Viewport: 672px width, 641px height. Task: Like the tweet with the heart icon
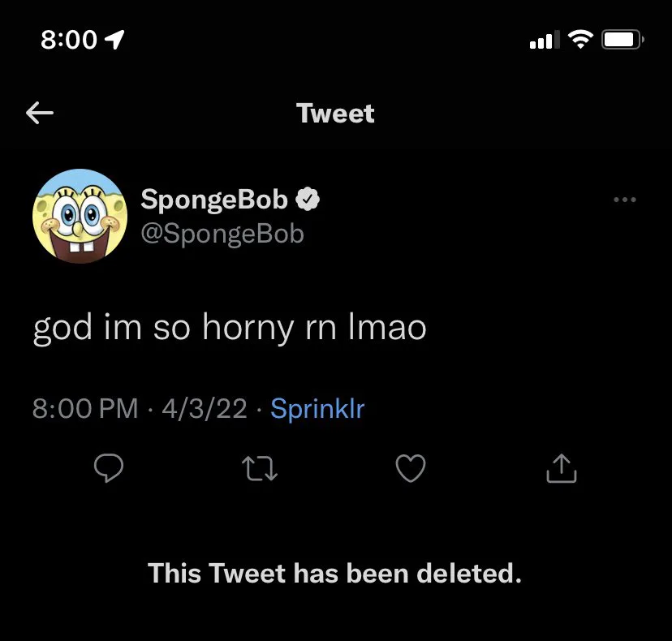pyautogui.click(x=410, y=468)
